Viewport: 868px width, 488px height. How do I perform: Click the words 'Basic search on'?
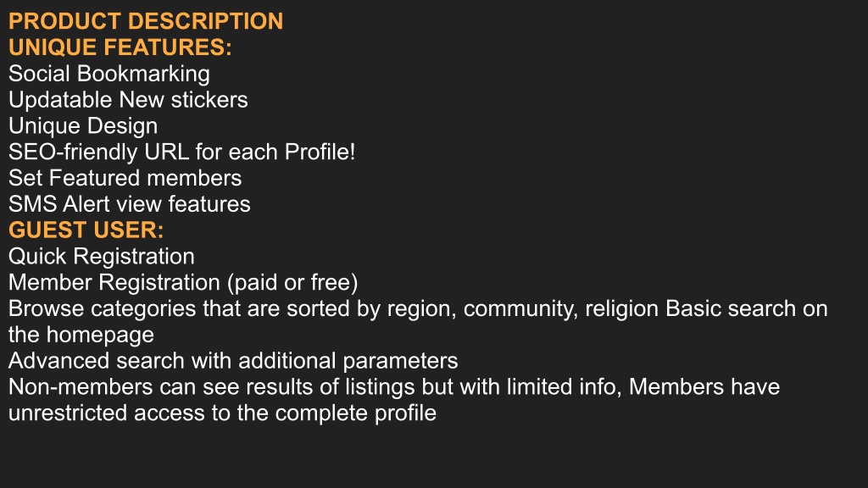pyautogui.click(x=746, y=308)
